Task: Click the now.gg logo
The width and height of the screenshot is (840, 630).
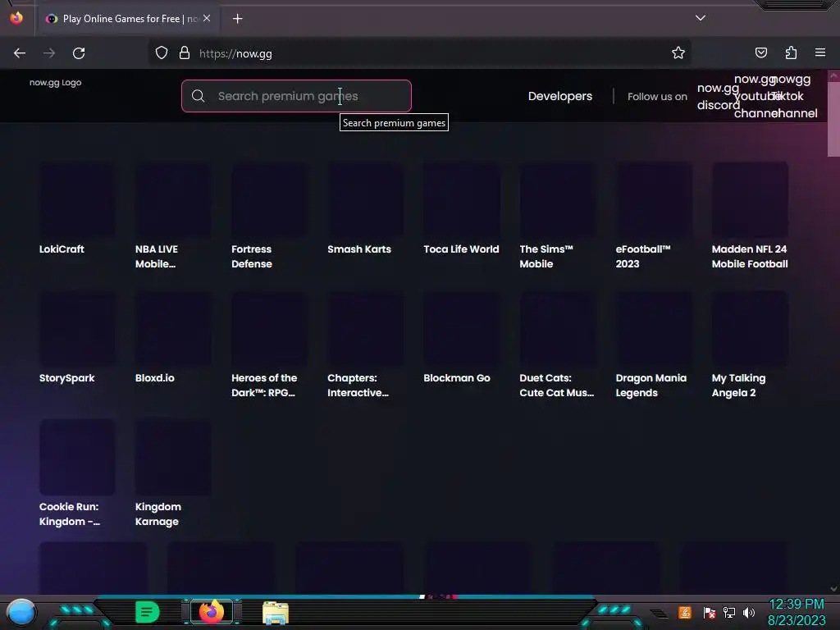Action: coord(55,83)
